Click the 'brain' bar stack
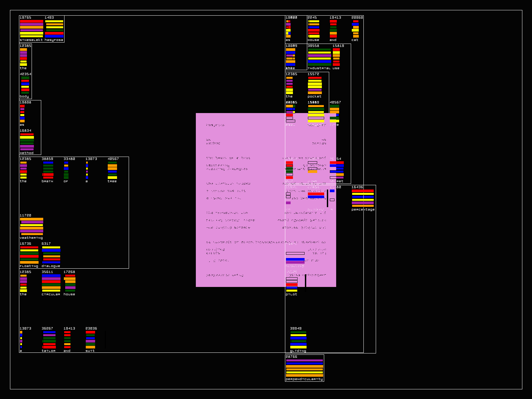 pos(48,170)
